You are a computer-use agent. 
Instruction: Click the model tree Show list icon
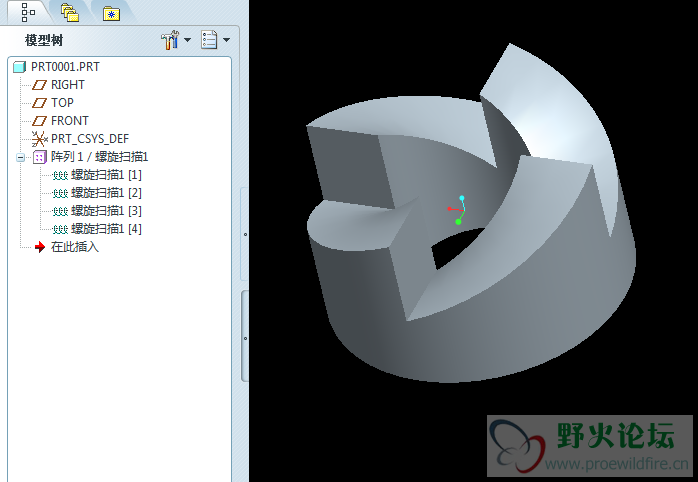[209, 40]
